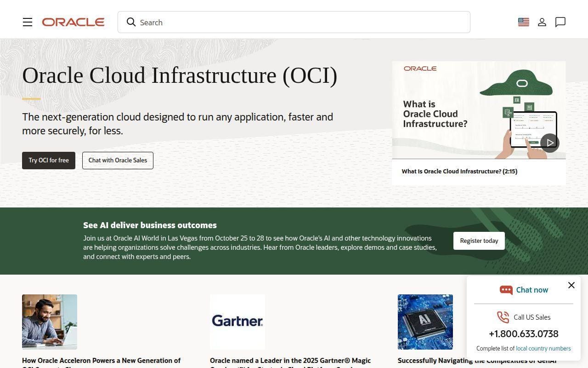Click the Oracle Cloud Infrastructure (OCI) page heading
Viewport: 588px width, 368px height.
pos(180,75)
